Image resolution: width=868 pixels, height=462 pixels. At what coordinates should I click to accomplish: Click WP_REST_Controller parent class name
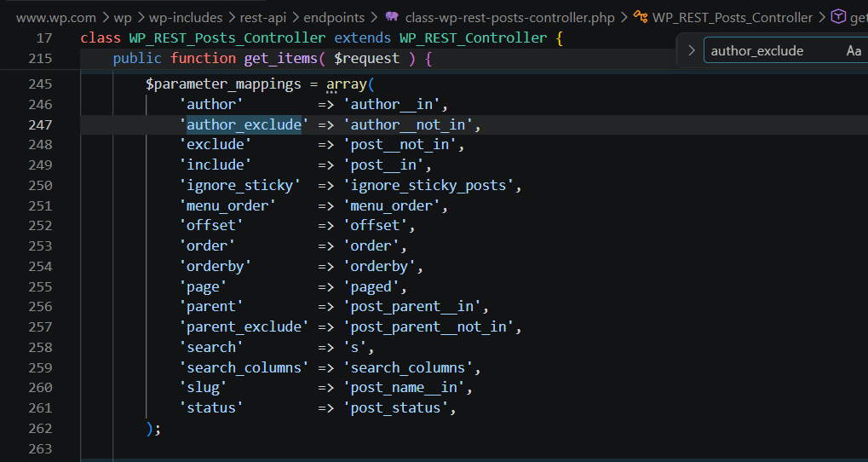(474, 38)
